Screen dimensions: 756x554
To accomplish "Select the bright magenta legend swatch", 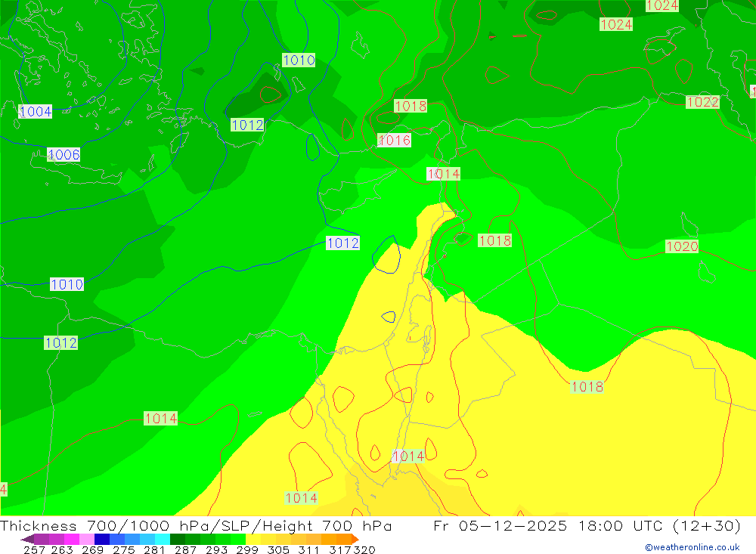I will tap(72, 539).
